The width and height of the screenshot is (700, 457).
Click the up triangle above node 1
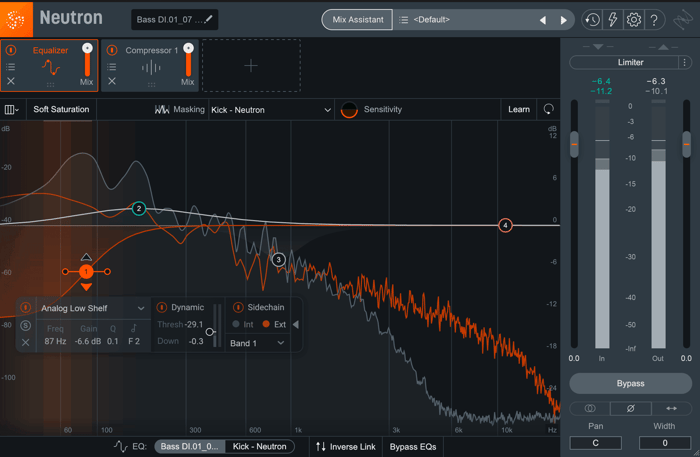pos(86,257)
